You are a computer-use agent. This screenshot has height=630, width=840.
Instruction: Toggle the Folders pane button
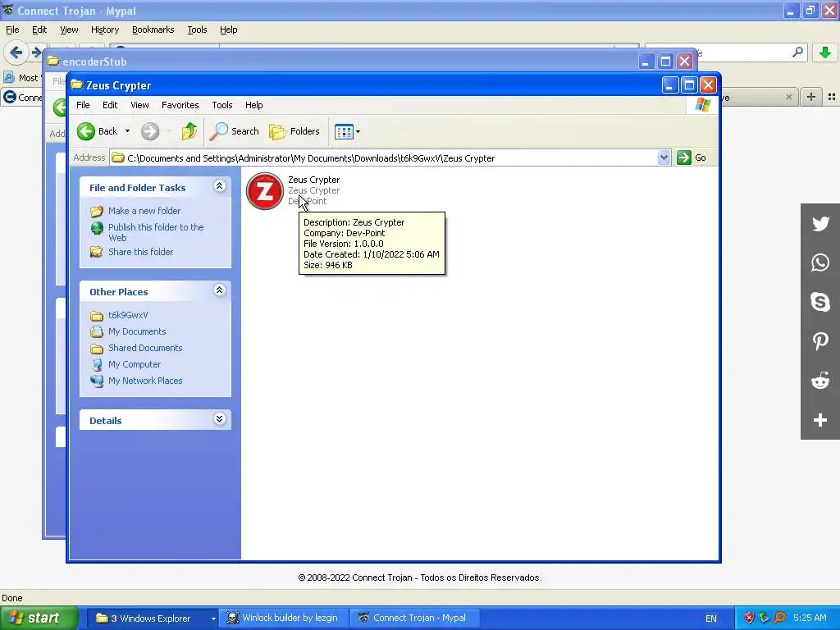click(294, 131)
